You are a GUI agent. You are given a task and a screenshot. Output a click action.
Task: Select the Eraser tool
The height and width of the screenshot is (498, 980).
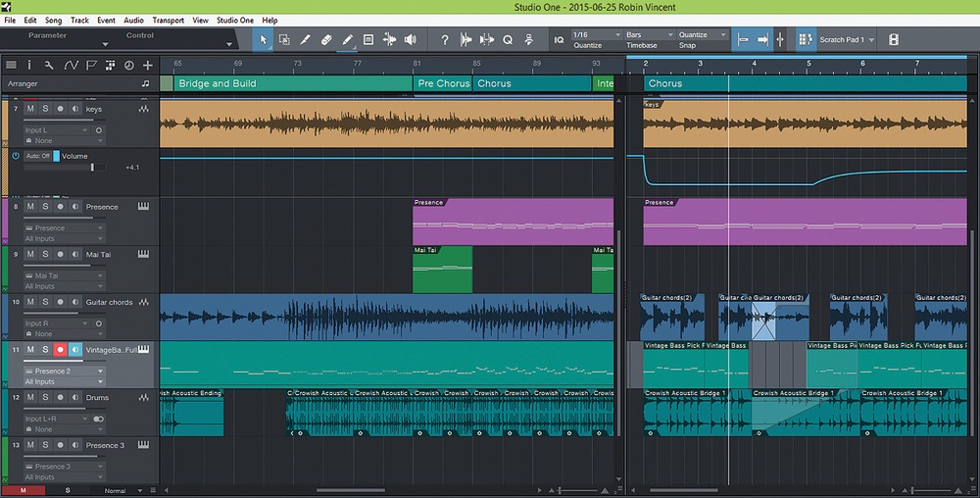[326, 40]
